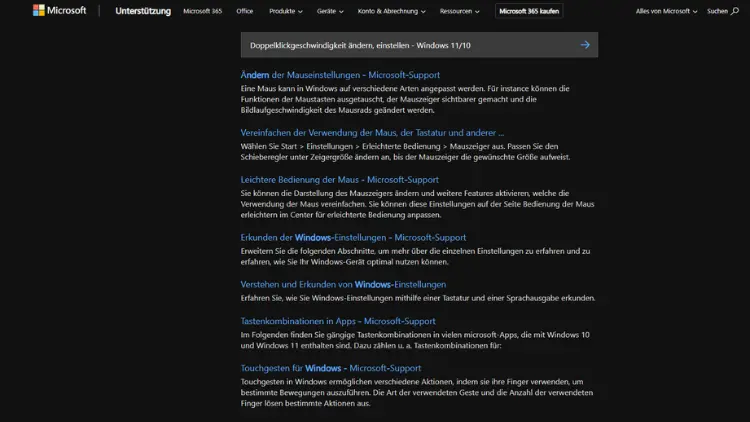Open Microsoft 365 nav item
This screenshot has height=422, width=750.
coord(202,11)
